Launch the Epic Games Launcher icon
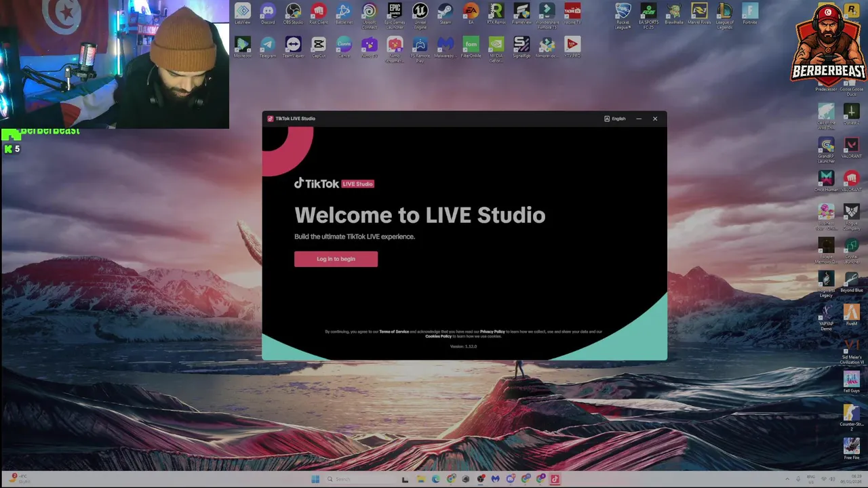The height and width of the screenshot is (488, 868). pyautogui.click(x=395, y=16)
